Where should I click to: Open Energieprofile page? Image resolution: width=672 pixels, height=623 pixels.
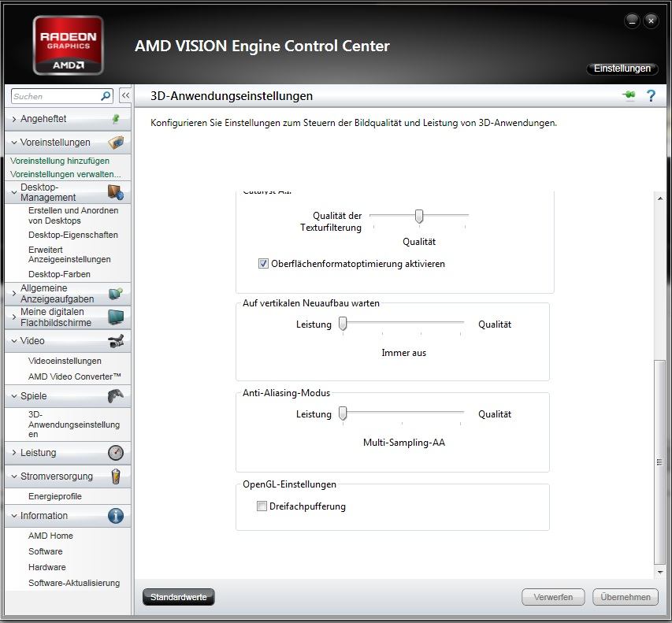point(55,496)
